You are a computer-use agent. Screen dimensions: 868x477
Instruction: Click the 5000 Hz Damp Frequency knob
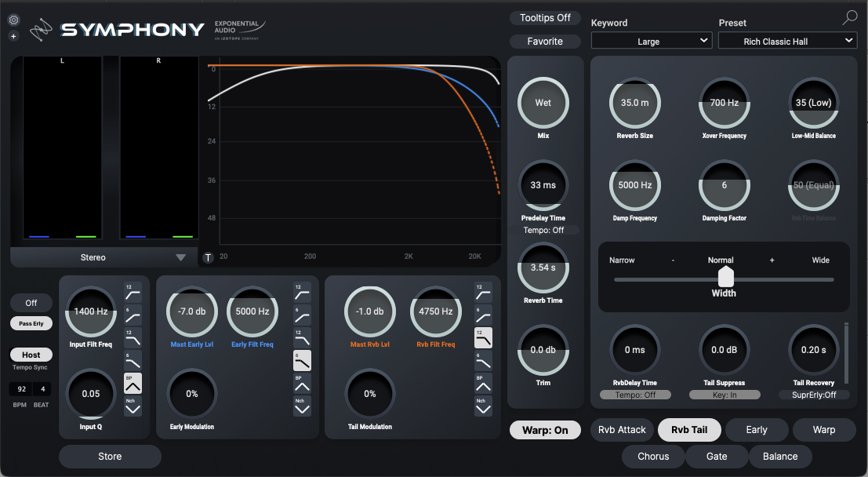tap(635, 185)
